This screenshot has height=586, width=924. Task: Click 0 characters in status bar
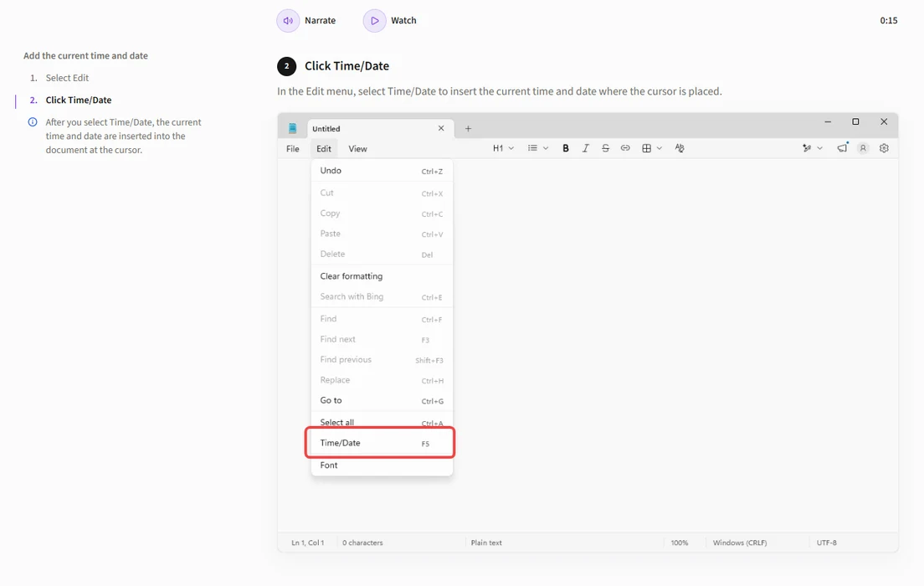[362, 543]
